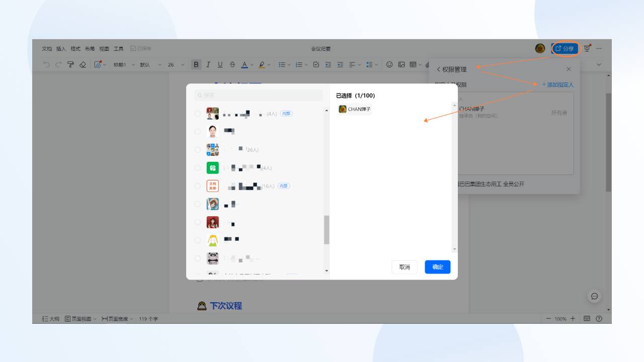Viewport: 644px width, 362px height.
Task: Clear formatting with the eraser icon
Action: click(x=83, y=64)
